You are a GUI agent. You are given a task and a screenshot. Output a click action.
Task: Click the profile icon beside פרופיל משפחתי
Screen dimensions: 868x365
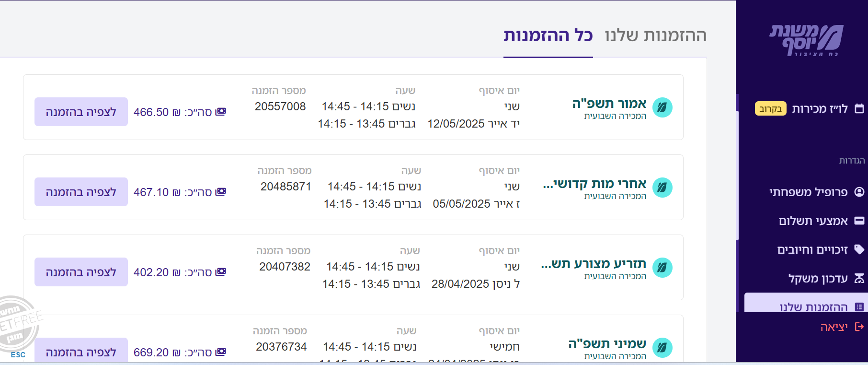[x=859, y=192]
